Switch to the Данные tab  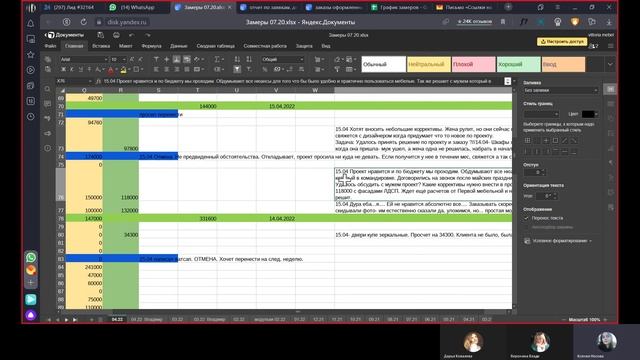[179, 46]
